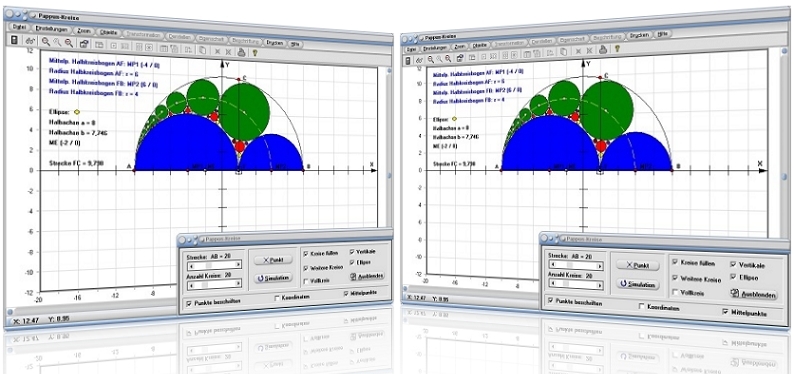
Task: Click the glasses view icon in left window
Action: coord(30,41)
